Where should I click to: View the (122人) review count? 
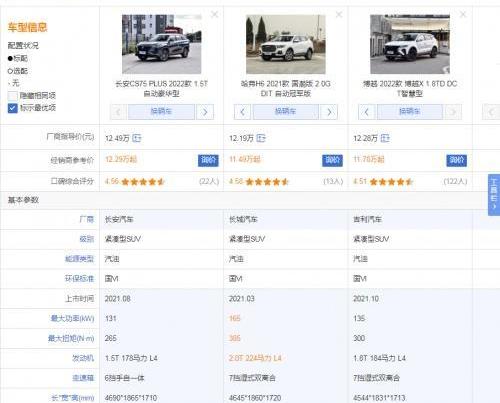coord(455,181)
